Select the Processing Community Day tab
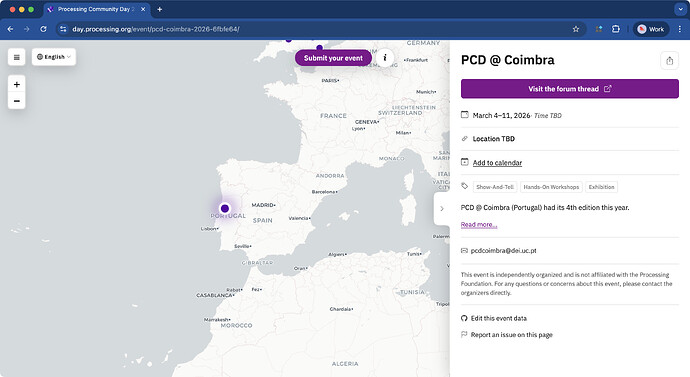This screenshot has width=690, height=377. point(96,9)
